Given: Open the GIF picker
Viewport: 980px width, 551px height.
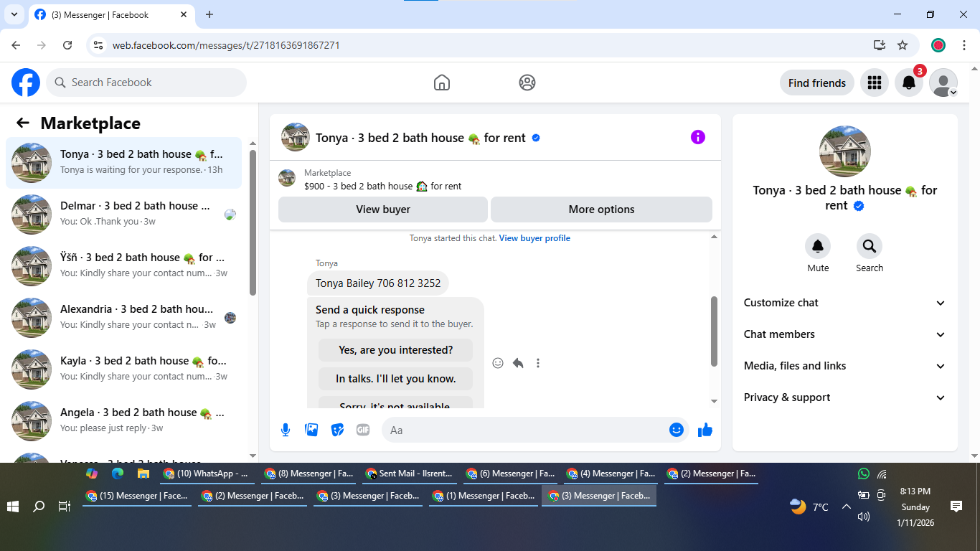Looking at the screenshot, I should pos(363,430).
